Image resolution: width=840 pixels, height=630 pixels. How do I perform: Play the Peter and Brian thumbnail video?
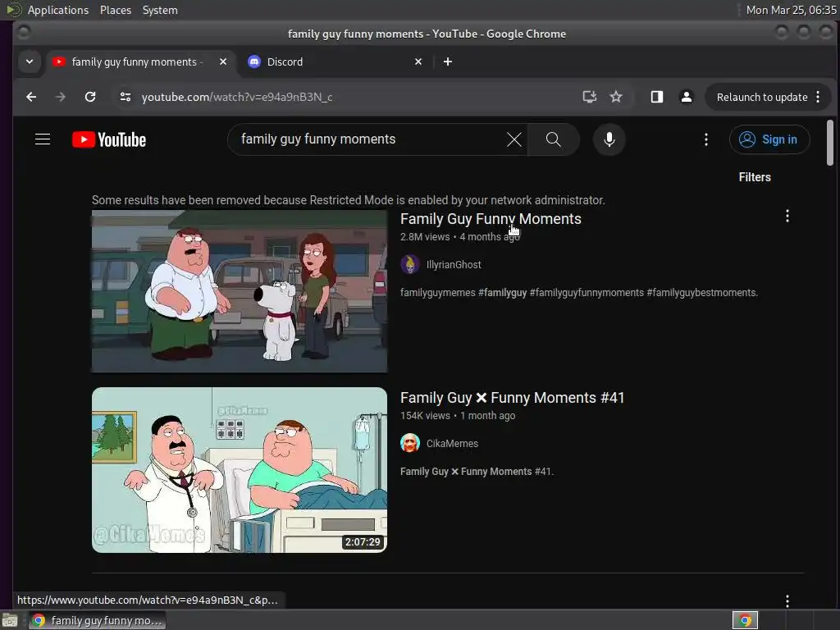point(240,291)
